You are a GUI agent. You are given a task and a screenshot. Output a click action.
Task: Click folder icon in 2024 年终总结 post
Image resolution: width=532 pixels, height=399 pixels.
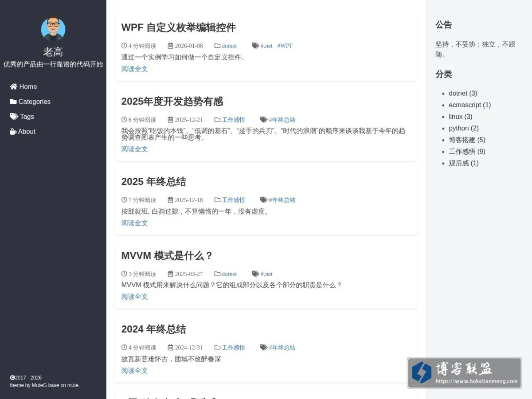click(217, 348)
